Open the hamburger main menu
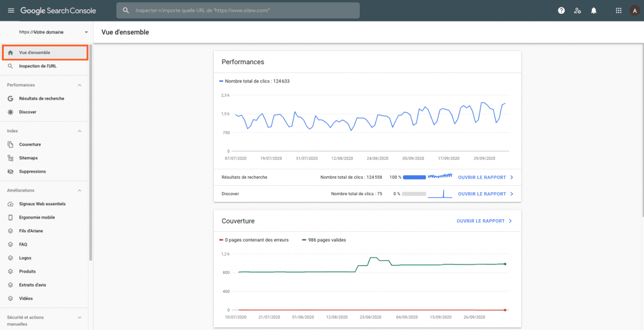The height and width of the screenshot is (330, 644). tap(10, 11)
